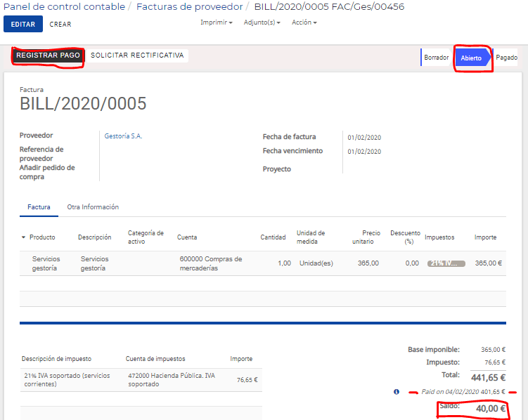The image size is (528, 420).
Task: Switch to the Factura tab
Action: (x=39, y=207)
